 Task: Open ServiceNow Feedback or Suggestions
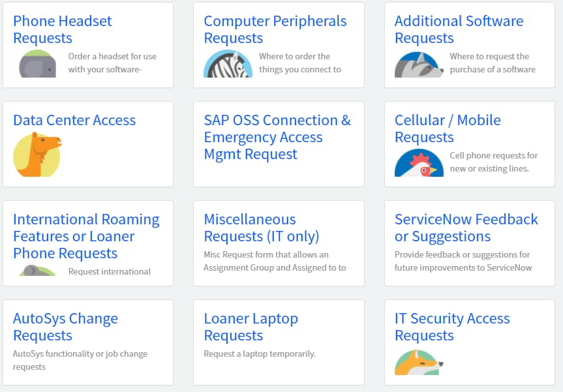pyautogui.click(x=466, y=228)
